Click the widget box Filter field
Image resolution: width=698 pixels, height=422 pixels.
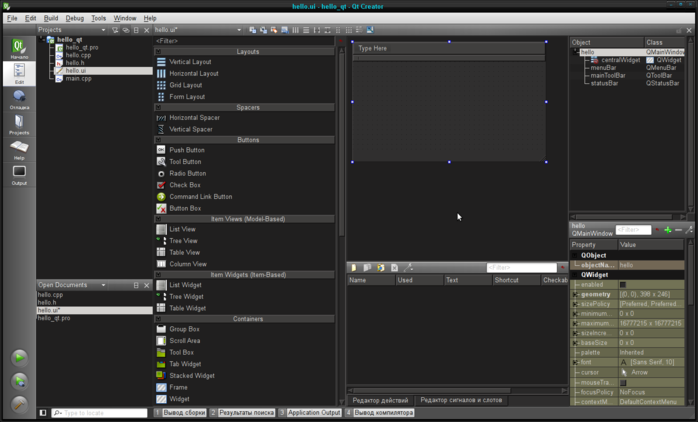click(244, 41)
